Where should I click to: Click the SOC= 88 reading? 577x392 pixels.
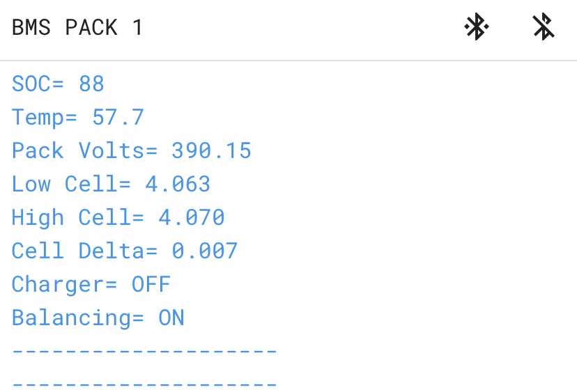click(x=58, y=84)
